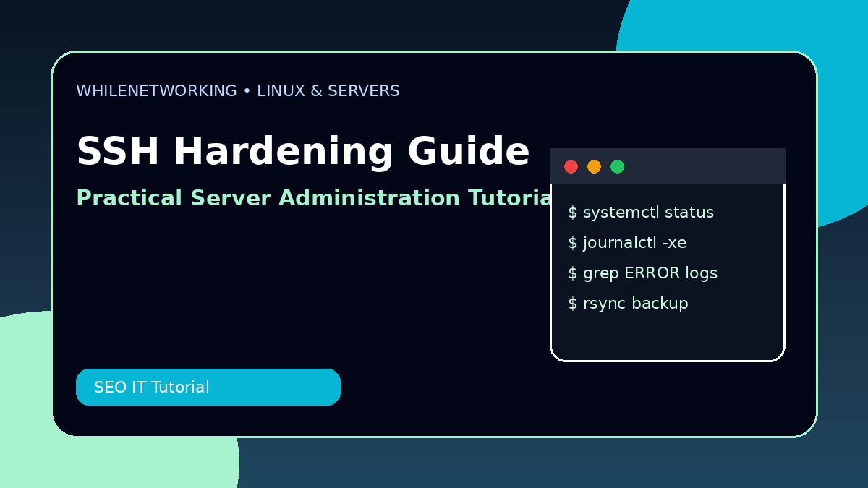Click the orange dot in terminal header
The height and width of the screenshot is (488, 868).
(594, 167)
